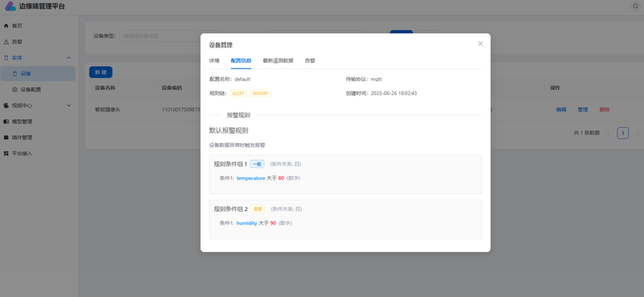Screen dimensions: 644x297
Task: Click the 新建 button
Action: (101, 72)
